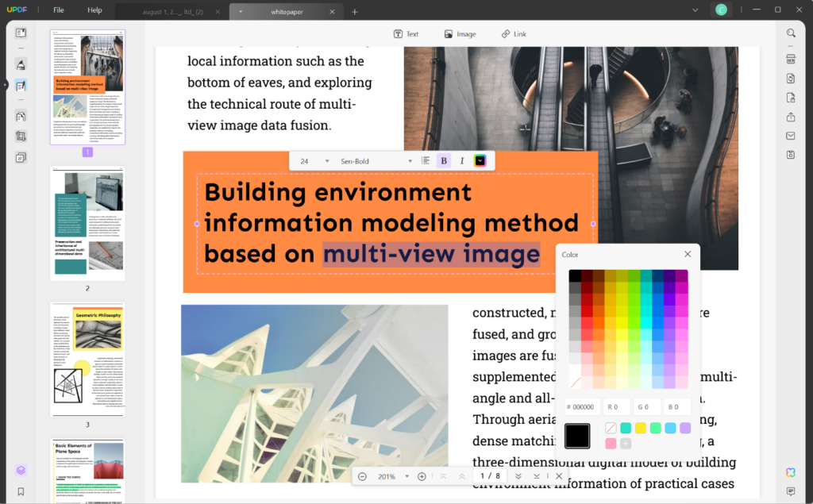
Task: Open the text color picker button
Action: click(x=480, y=161)
